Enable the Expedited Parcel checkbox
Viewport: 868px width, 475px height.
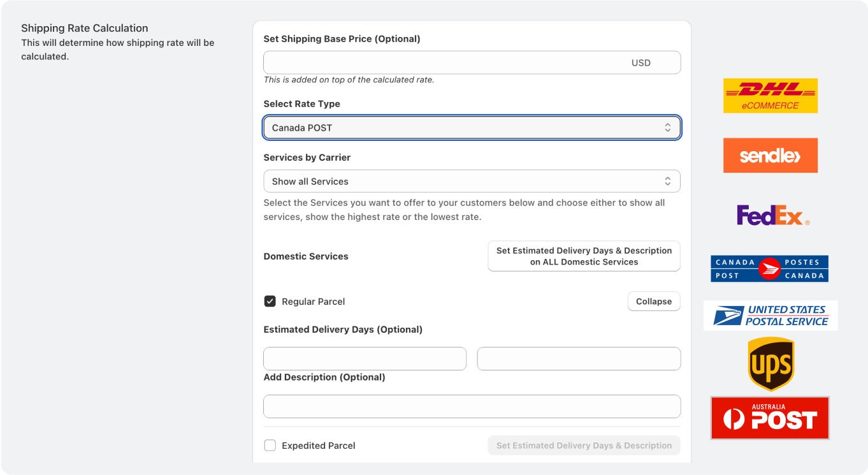click(x=270, y=446)
